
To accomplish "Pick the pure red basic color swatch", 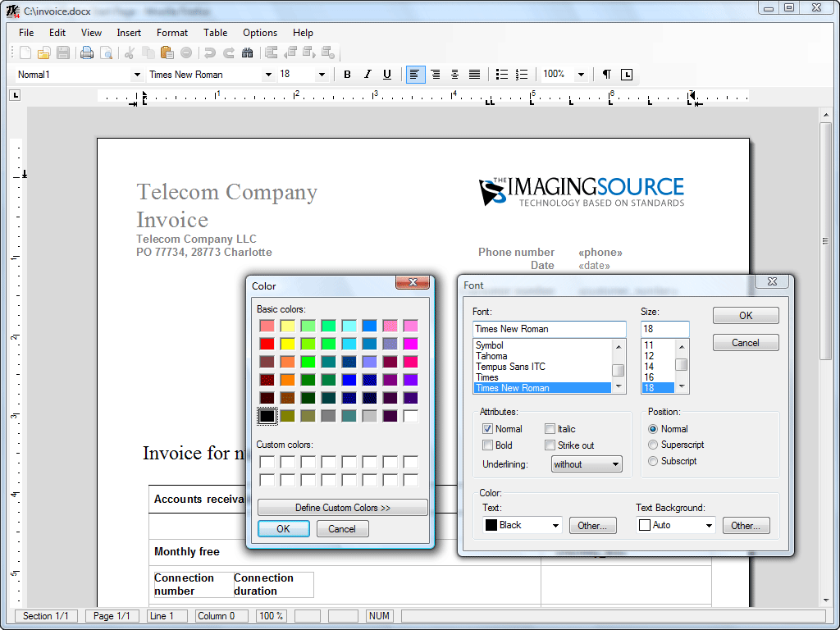I will pyautogui.click(x=267, y=344).
